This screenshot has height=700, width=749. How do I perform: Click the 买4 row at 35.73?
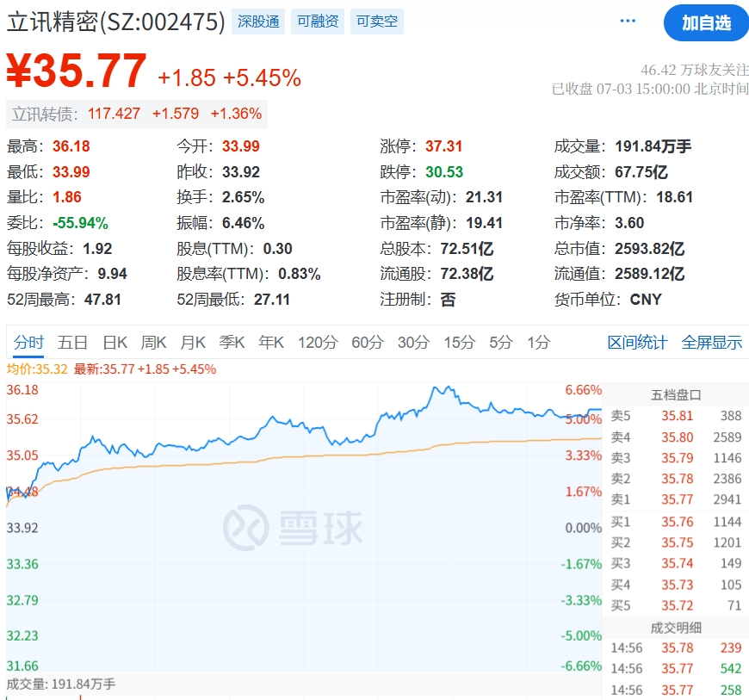click(x=676, y=585)
